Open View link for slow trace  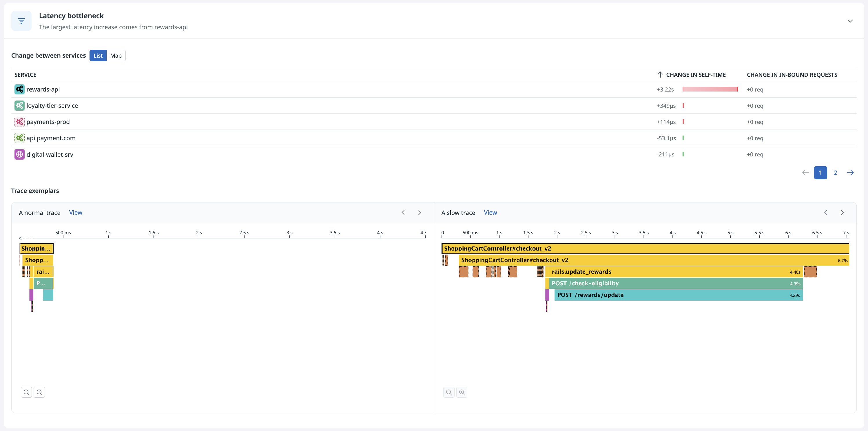[490, 213]
